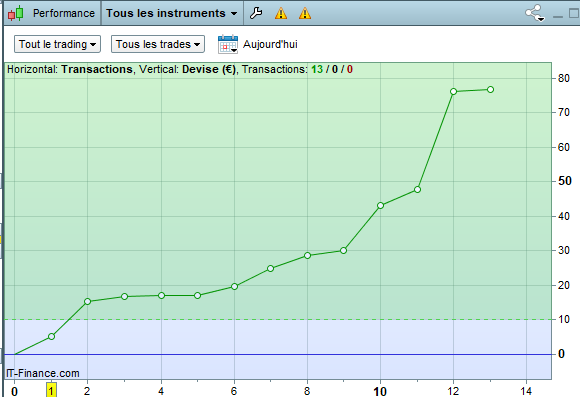The height and width of the screenshot is (397, 580).
Task: Click the data point at transaction 7
Action: pyautogui.click(x=270, y=268)
